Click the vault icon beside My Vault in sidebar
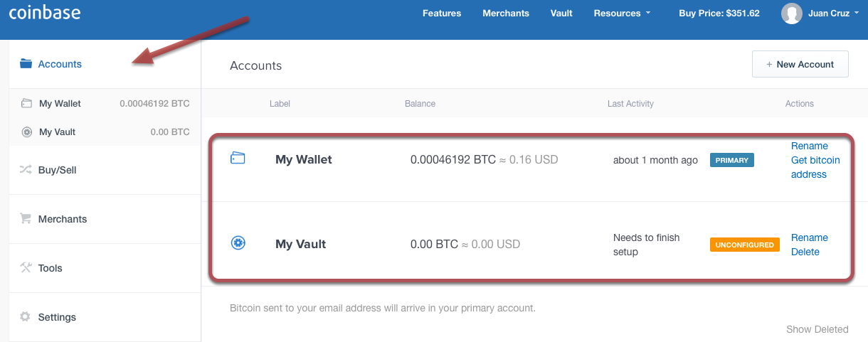868x342 pixels. coord(27,132)
